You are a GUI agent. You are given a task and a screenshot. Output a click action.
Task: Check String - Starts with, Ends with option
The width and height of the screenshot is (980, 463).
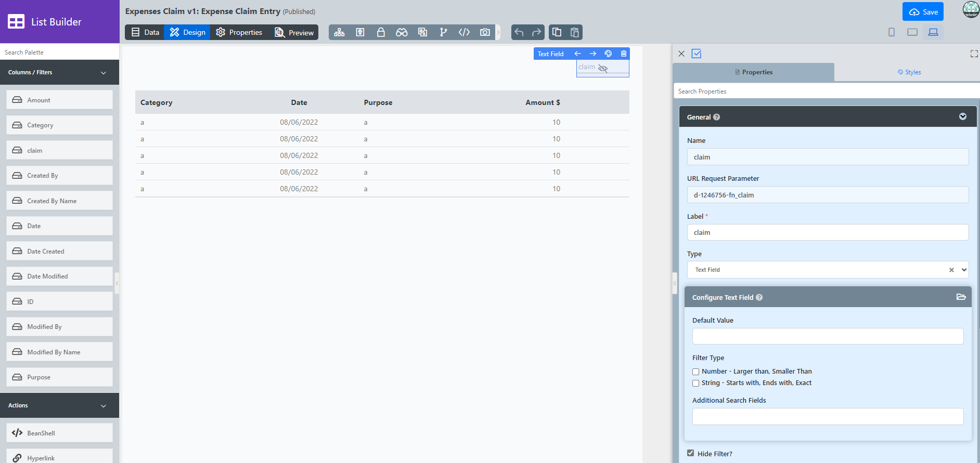tap(696, 383)
